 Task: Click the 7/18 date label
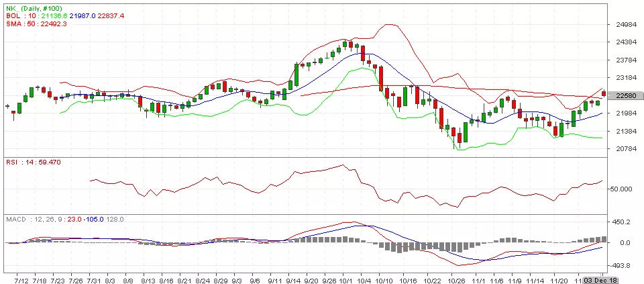click(x=40, y=280)
